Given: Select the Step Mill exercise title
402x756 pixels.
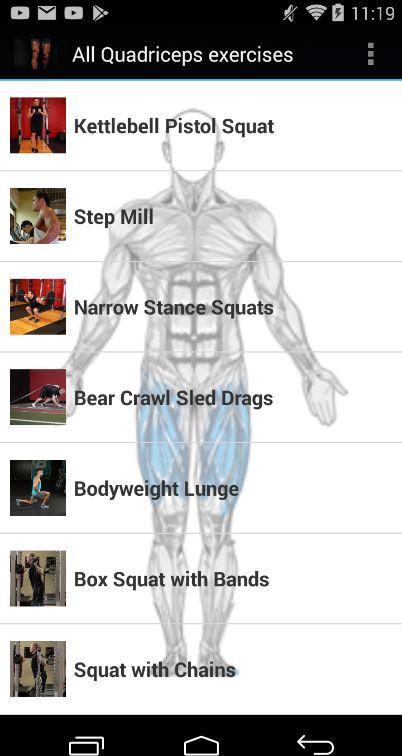Looking at the screenshot, I should pos(114,217).
